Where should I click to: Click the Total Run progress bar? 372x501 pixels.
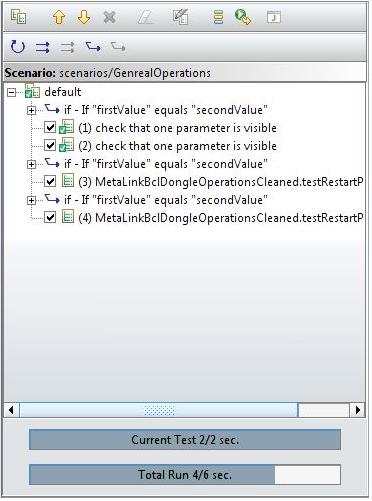[185, 474]
